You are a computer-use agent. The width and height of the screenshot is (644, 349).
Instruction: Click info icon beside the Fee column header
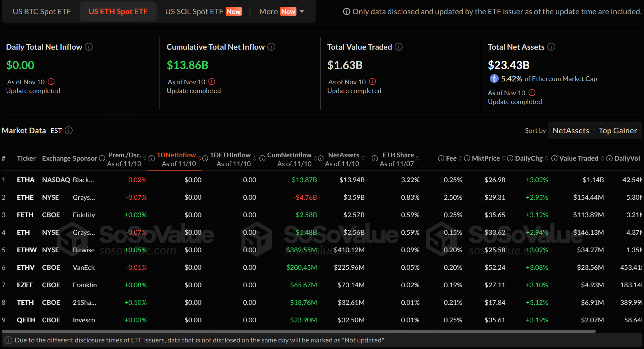click(441, 158)
